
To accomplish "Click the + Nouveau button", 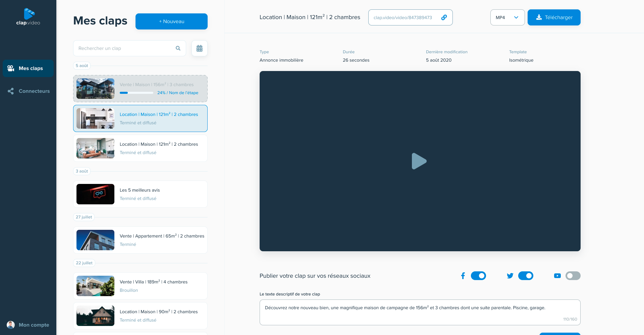I will pos(171,21).
